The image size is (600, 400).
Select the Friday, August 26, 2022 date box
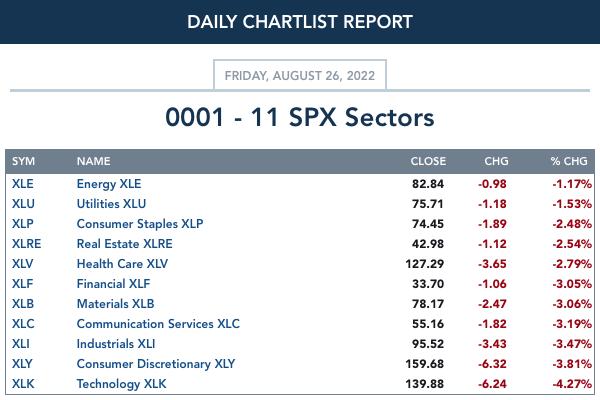(300, 75)
